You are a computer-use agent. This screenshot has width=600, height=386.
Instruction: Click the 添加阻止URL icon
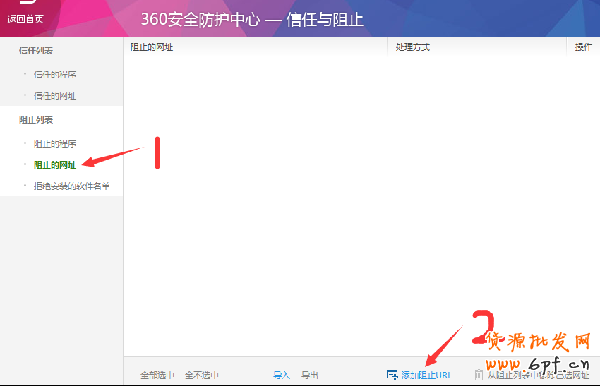click(x=392, y=375)
